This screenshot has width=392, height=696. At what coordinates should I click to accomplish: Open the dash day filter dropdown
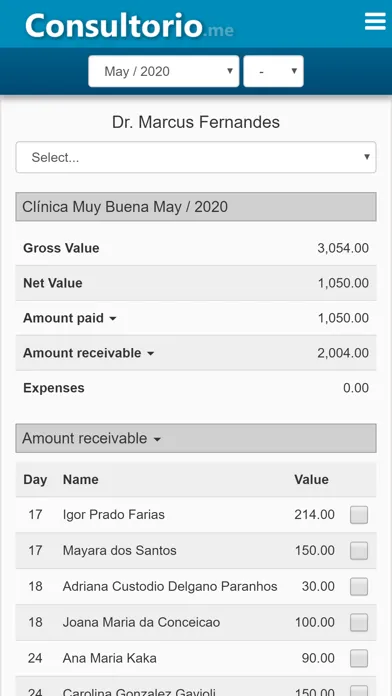[x=273, y=71]
